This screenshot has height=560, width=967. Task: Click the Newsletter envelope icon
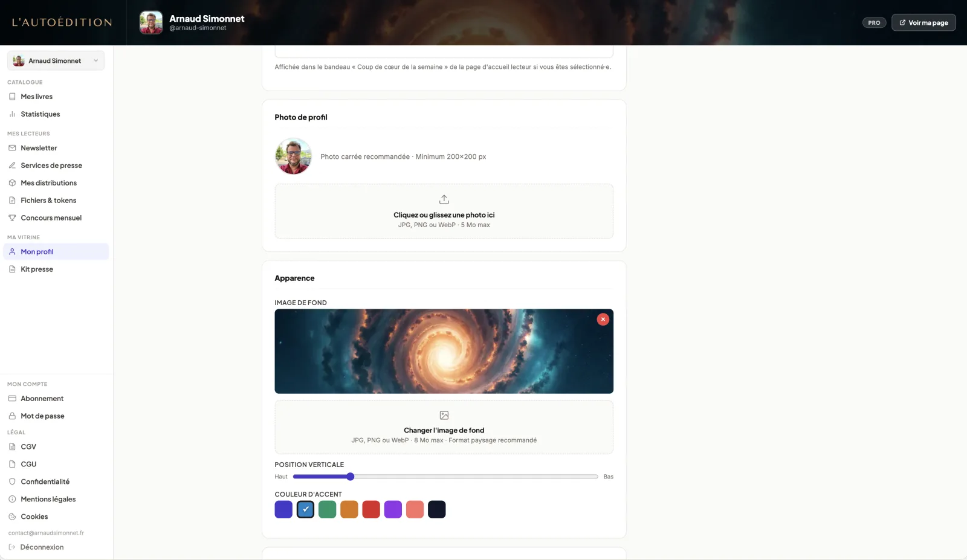click(x=12, y=148)
